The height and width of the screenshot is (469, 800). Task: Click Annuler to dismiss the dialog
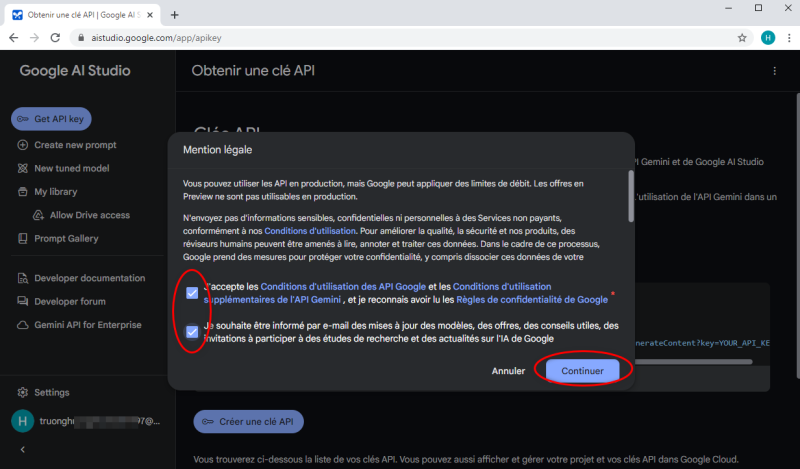(x=508, y=371)
